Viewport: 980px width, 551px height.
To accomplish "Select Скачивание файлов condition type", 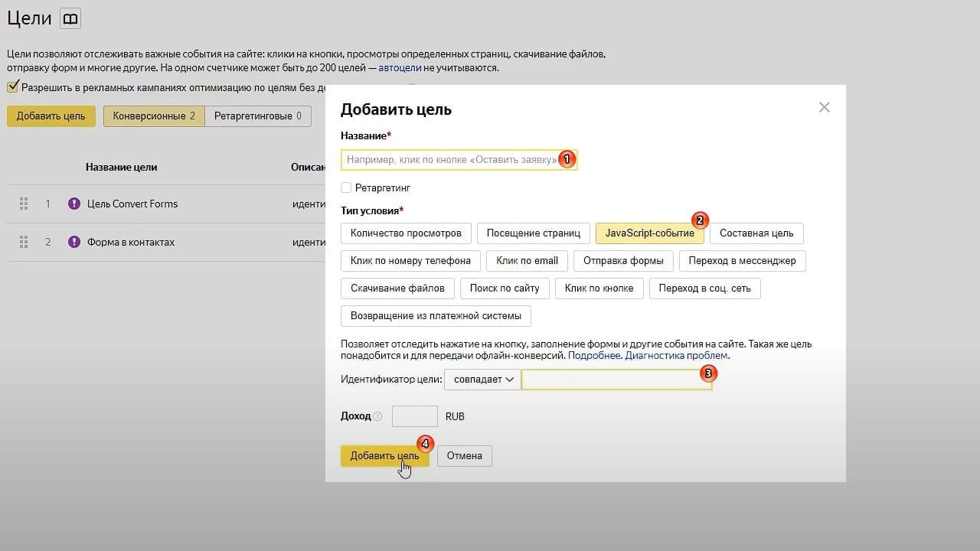I will (x=397, y=289).
